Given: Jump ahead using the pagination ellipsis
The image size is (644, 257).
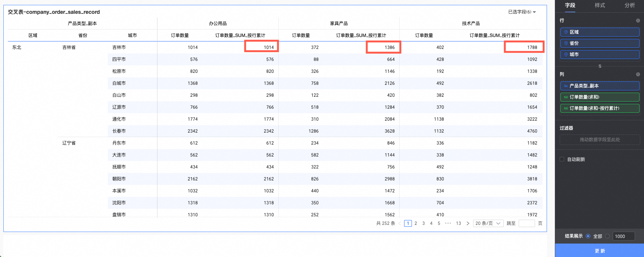Looking at the screenshot, I should (x=448, y=223).
